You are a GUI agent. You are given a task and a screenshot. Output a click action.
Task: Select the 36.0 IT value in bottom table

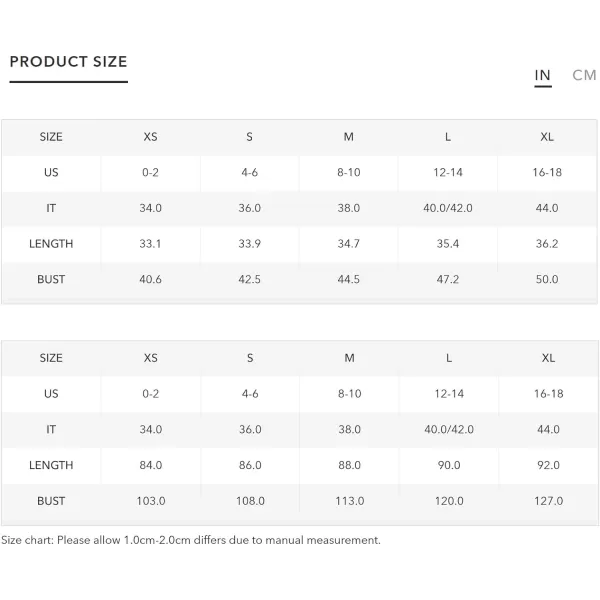(x=250, y=429)
